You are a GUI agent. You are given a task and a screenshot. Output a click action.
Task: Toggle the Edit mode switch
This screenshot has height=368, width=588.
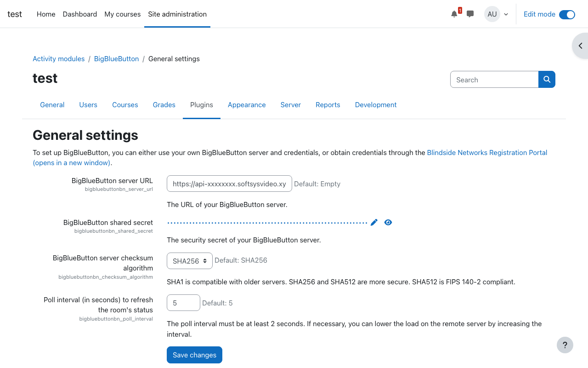pos(567,14)
